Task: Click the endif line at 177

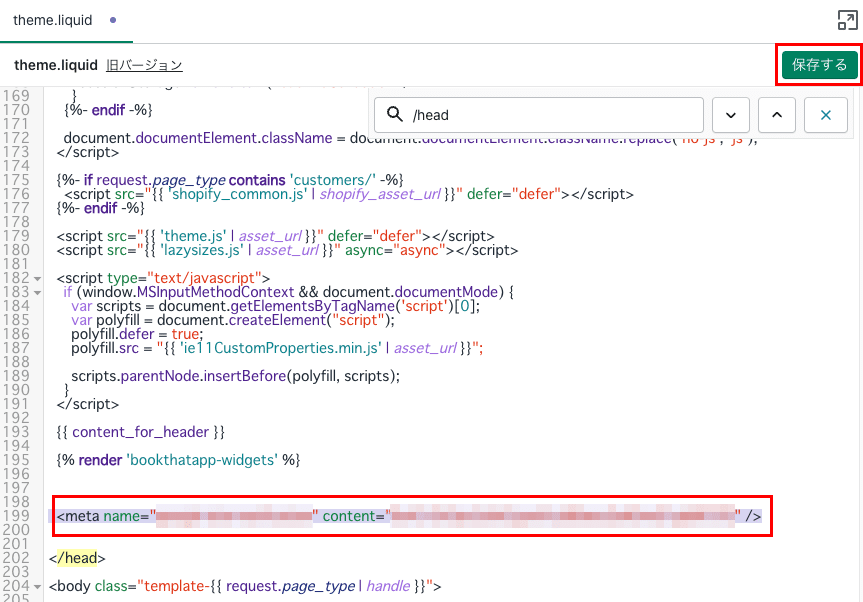Action: click(x=100, y=208)
